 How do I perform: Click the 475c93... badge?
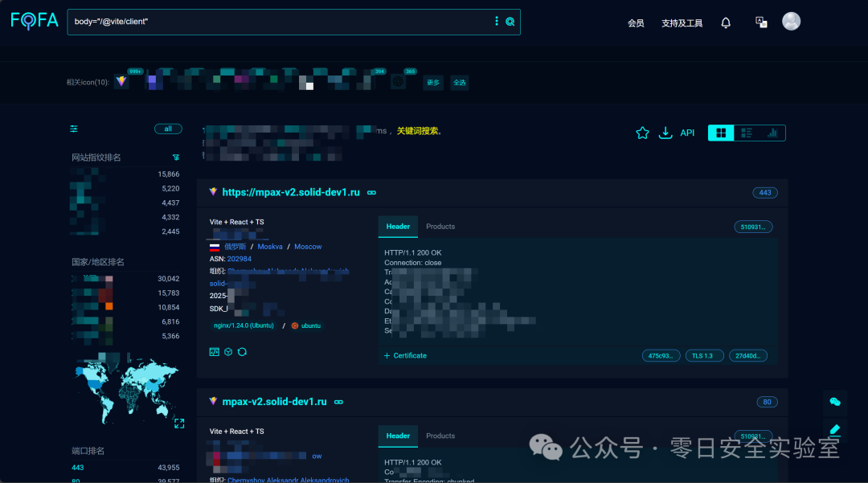click(x=661, y=356)
